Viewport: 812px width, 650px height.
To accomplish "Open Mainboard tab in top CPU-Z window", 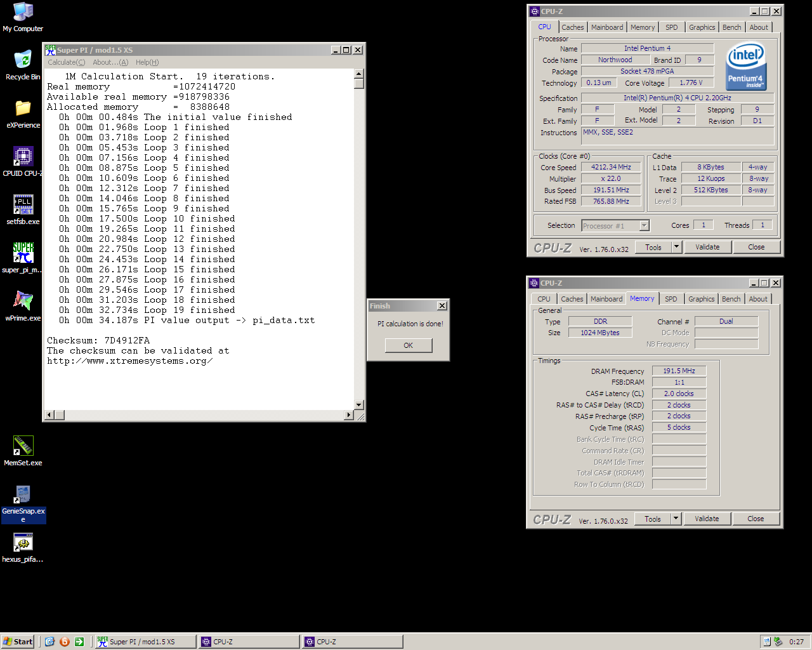I will [x=607, y=27].
